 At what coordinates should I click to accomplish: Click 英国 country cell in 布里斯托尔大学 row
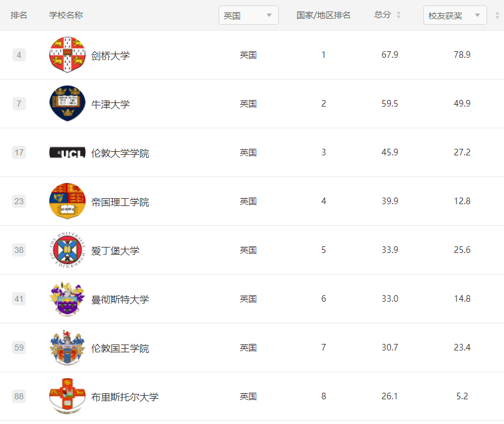pyautogui.click(x=249, y=397)
